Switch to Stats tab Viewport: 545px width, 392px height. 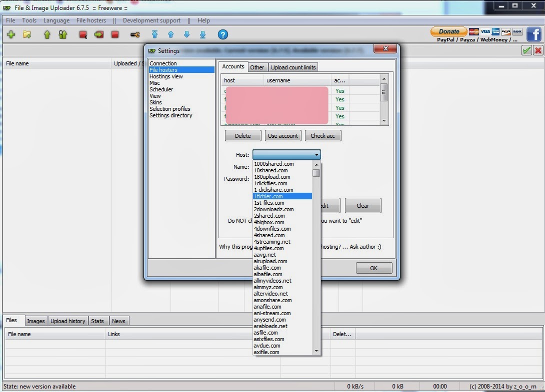(97, 321)
